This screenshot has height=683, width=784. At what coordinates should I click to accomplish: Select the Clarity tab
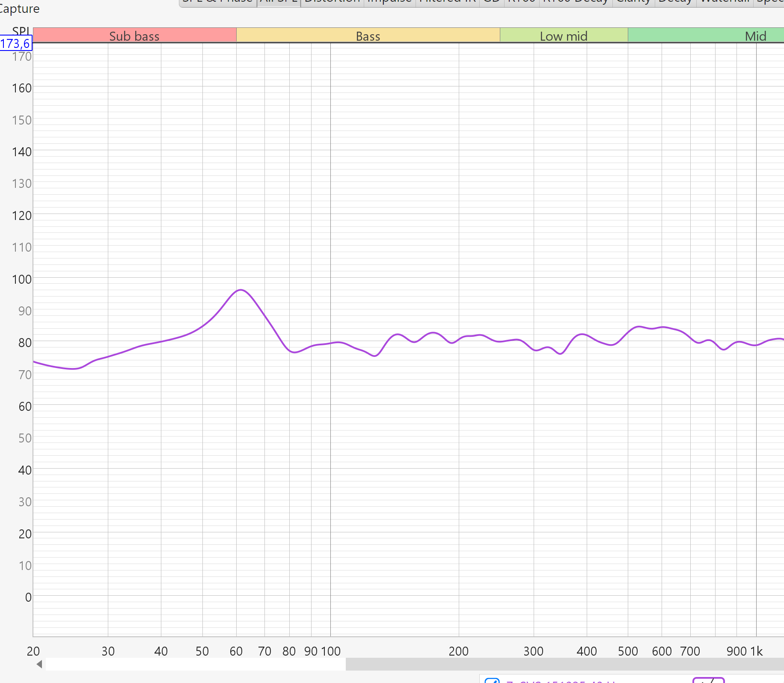633,2
